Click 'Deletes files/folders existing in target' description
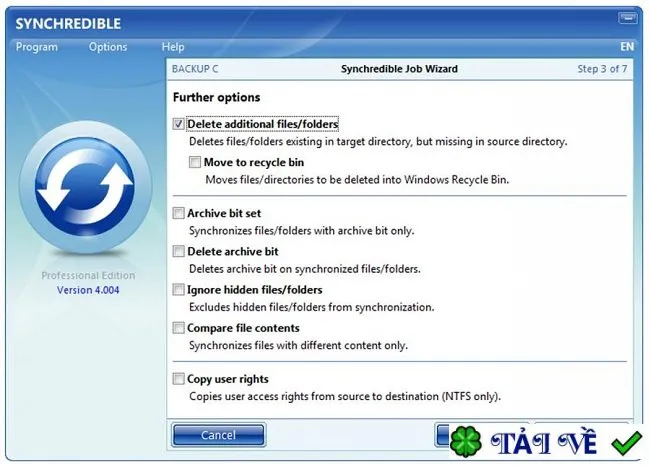The image size is (650, 465). pos(378,142)
